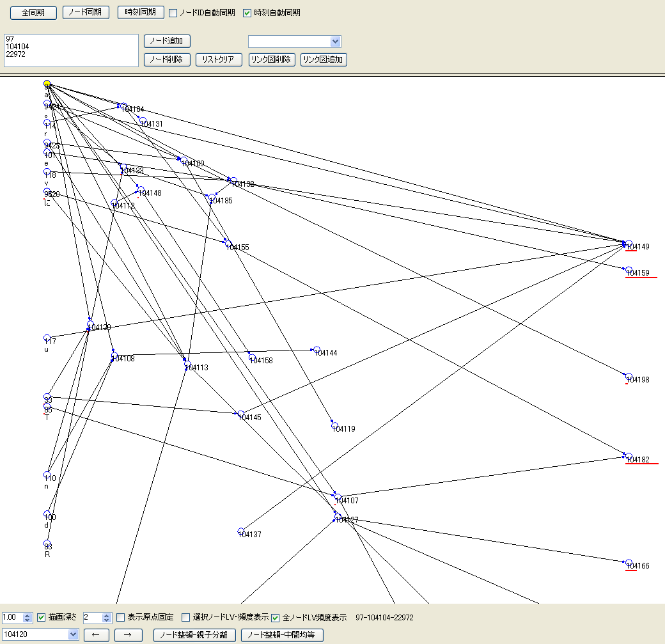The height and width of the screenshot is (644, 665).
Task: Disable 時刻自動同期 checkbox
Action: click(247, 13)
